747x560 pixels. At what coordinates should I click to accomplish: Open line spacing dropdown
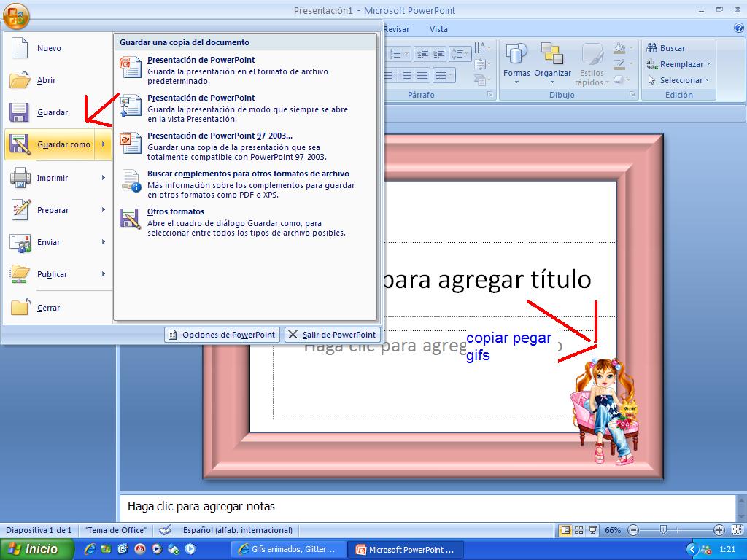[x=460, y=53]
